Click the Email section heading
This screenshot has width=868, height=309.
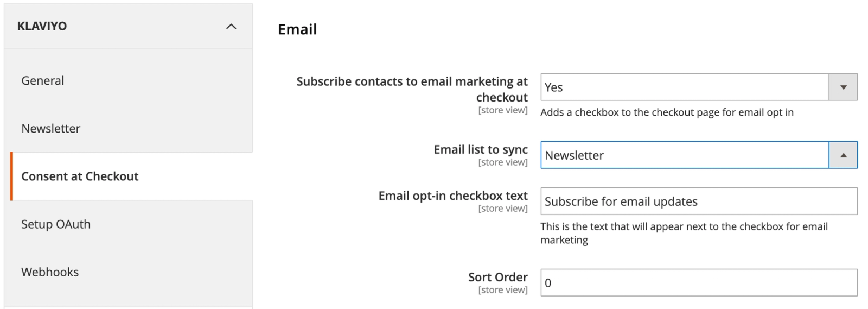[297, 29]
